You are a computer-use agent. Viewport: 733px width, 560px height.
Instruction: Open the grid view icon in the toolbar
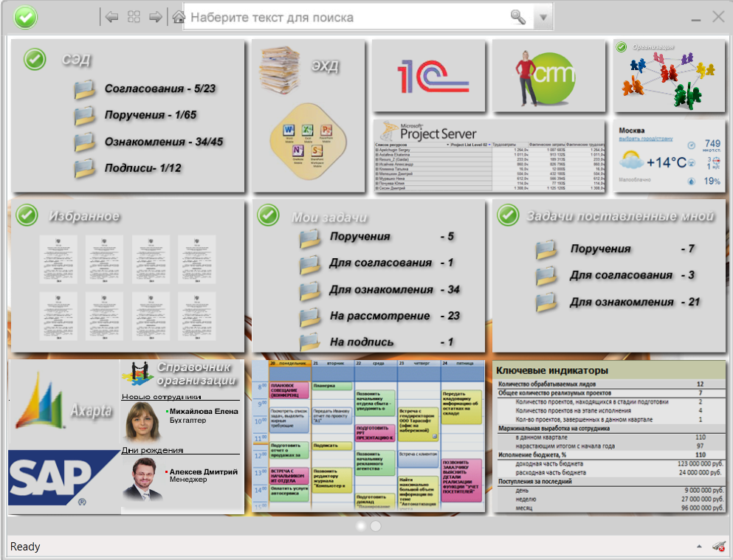[134, 17]
